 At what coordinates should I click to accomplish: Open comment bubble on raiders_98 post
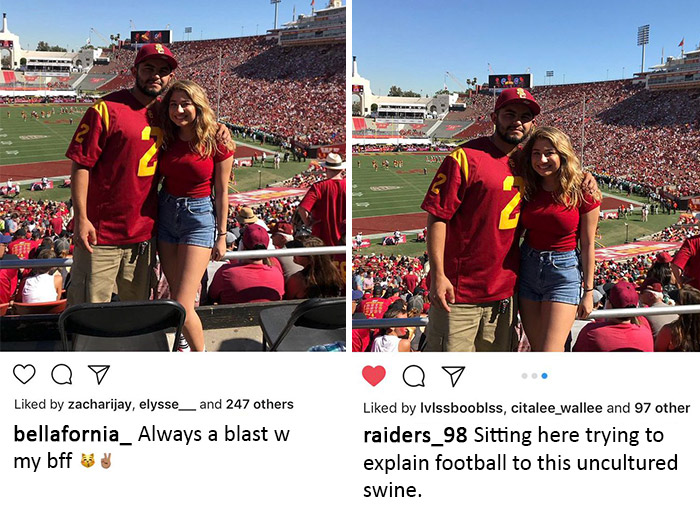(x=413, y=376)
